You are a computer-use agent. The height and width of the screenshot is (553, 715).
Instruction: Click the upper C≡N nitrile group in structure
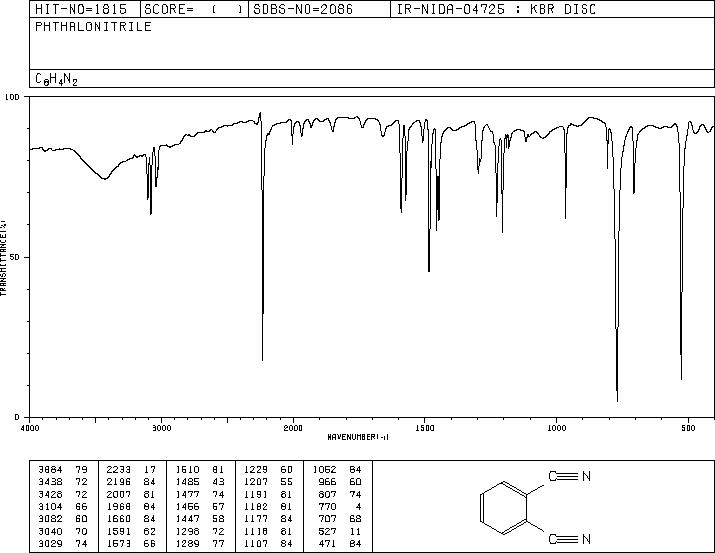point(570,476)
